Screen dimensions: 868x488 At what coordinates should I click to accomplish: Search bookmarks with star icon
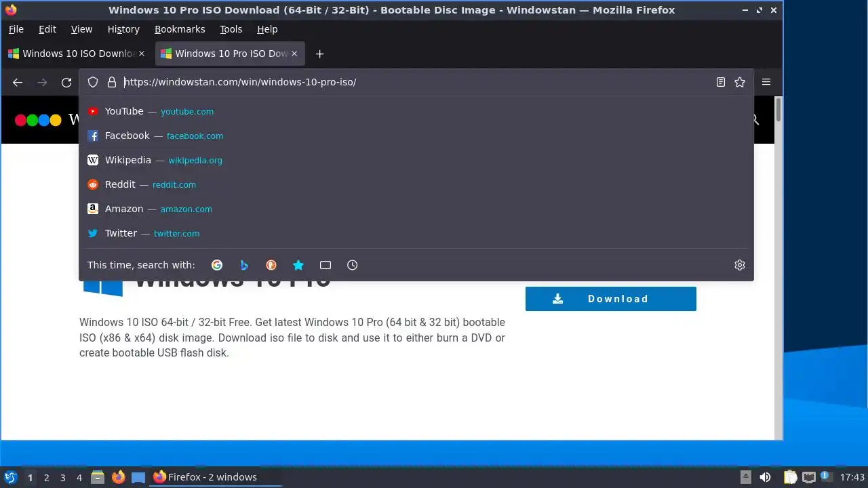pos(298,265)
